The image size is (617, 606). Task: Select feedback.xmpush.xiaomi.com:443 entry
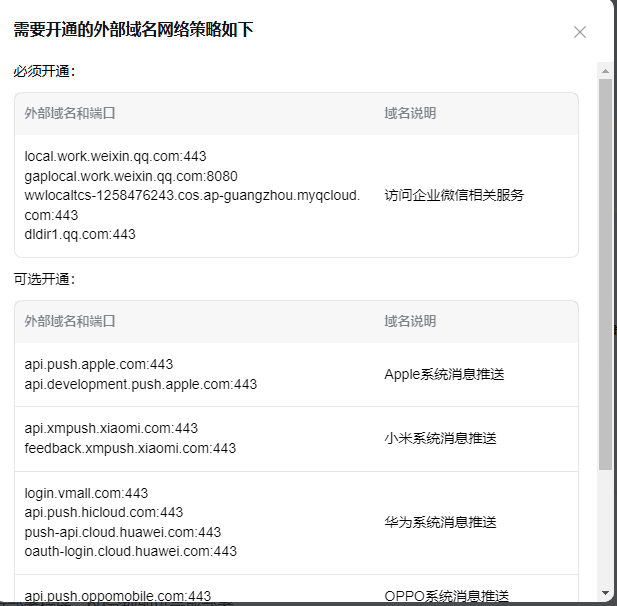(x=130, y=449)
